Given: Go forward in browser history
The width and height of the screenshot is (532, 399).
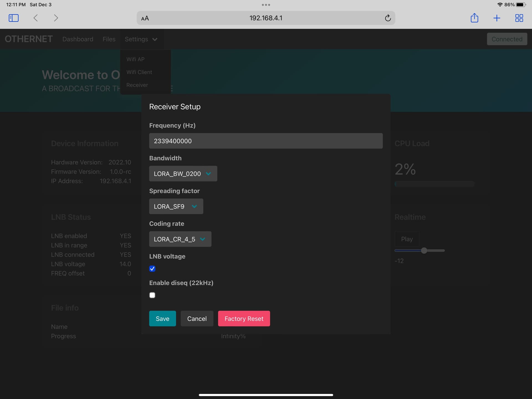Looking at the screenshot, I should pyautogui.click(x=56, y=18).
